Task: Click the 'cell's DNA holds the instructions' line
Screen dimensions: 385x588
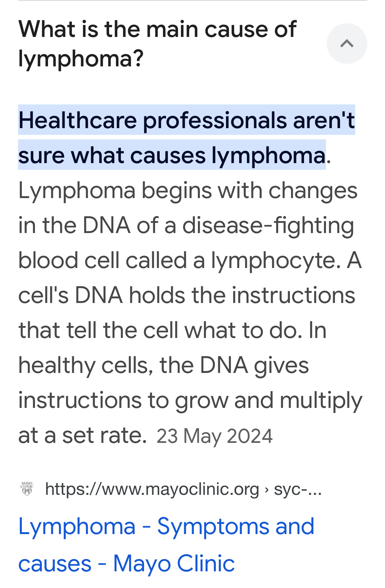Action: (186, 295)
